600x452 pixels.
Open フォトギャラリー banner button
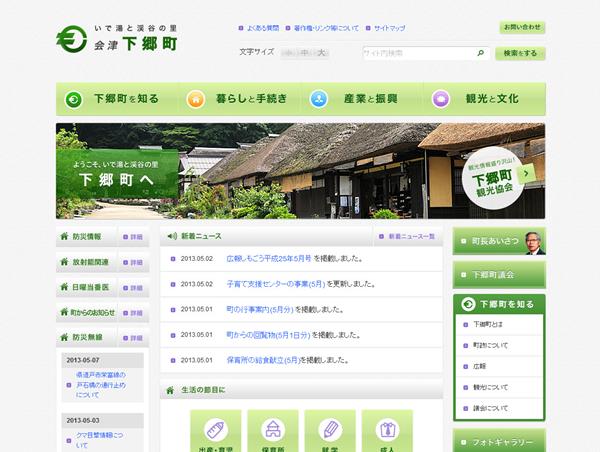tap(499, 441)
